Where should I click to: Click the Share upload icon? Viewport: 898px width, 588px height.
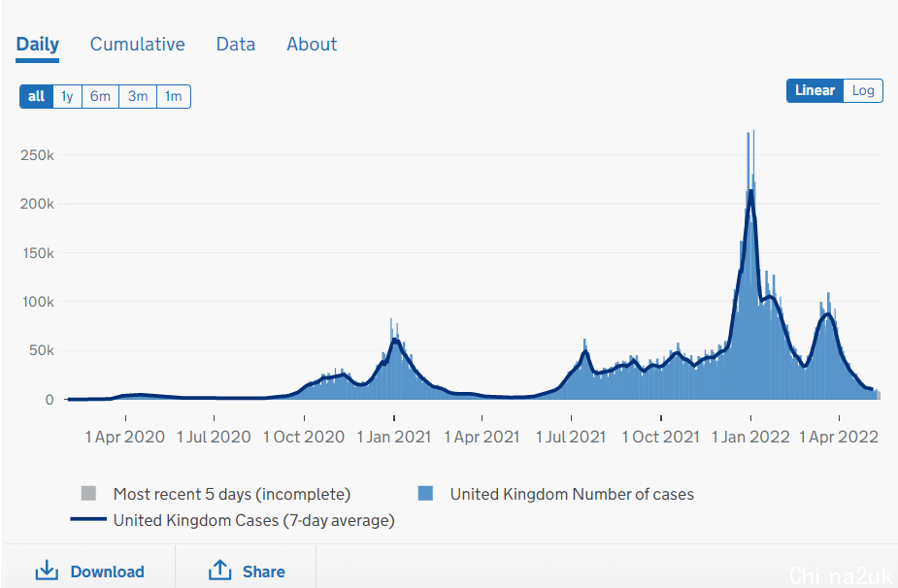coord(220,570)
